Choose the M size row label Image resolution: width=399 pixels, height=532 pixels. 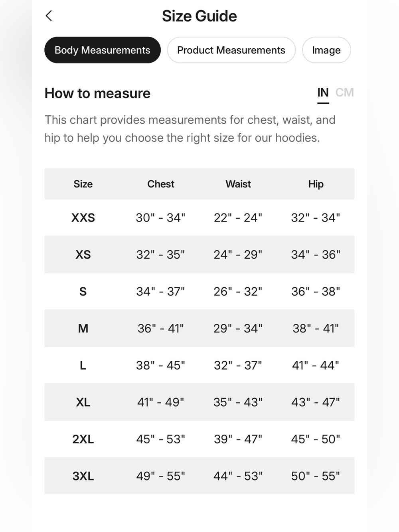[83, 328]
